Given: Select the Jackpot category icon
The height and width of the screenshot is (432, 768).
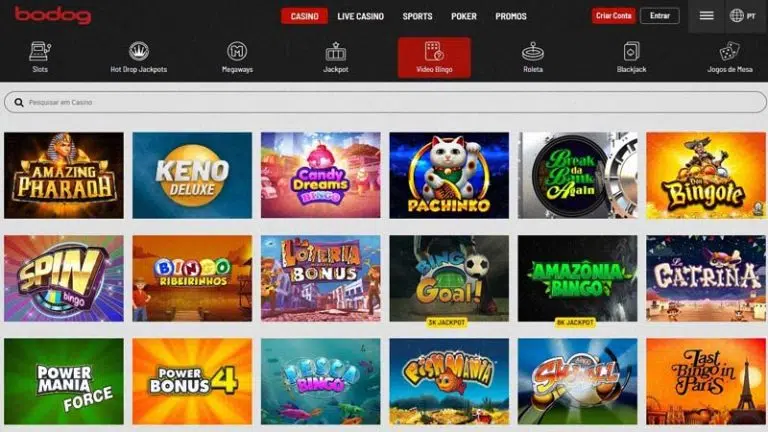Looking at the screenshot, I should tap(336, 51).
